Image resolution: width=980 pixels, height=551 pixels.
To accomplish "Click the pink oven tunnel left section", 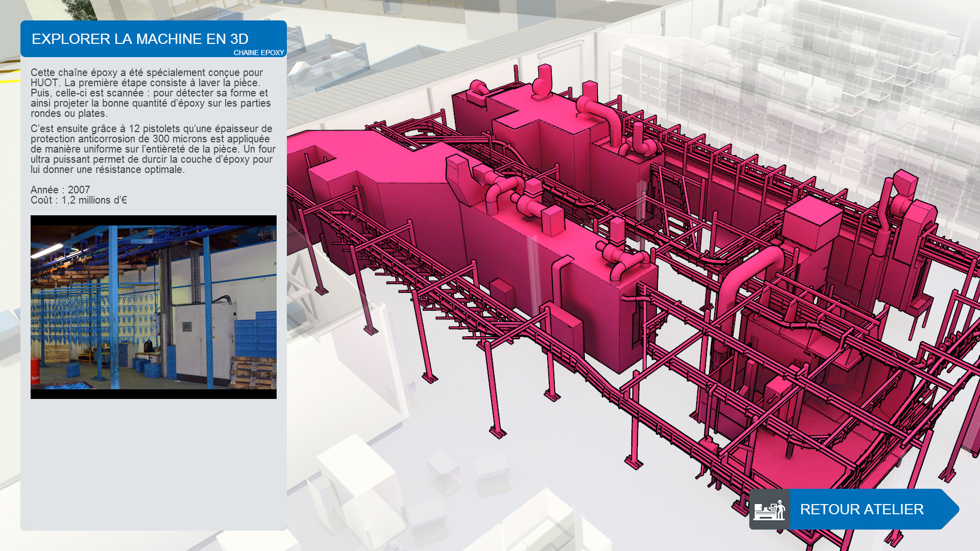I will coord(388,204).
